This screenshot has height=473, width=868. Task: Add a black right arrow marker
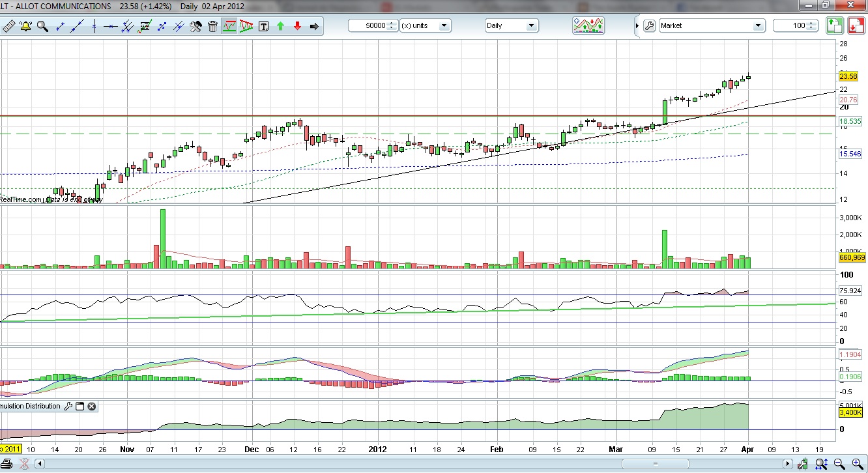click(314, 26)
